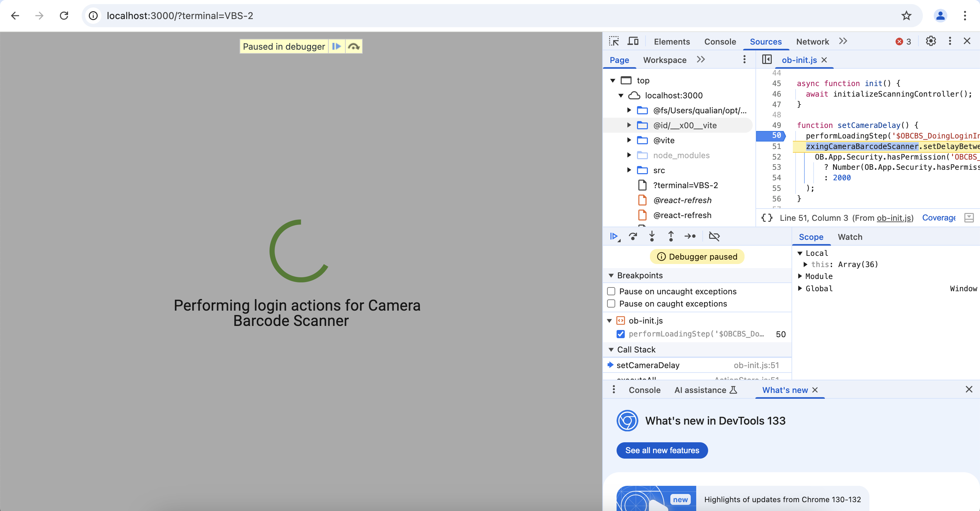Open DevTools settings gear
Screen dimensions: 980x511
coord(931,41)
